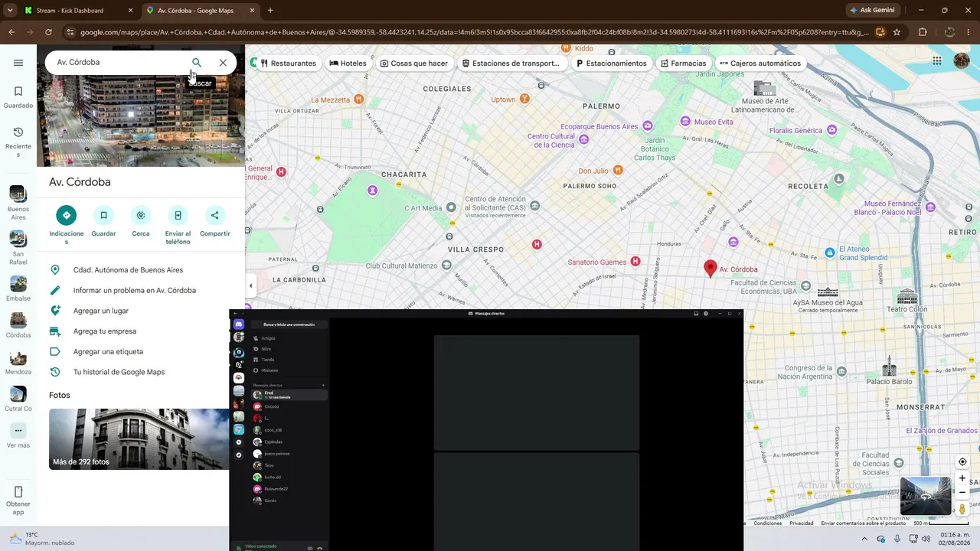
Task: Zoom out the map with minus
Action: point(962,492)
